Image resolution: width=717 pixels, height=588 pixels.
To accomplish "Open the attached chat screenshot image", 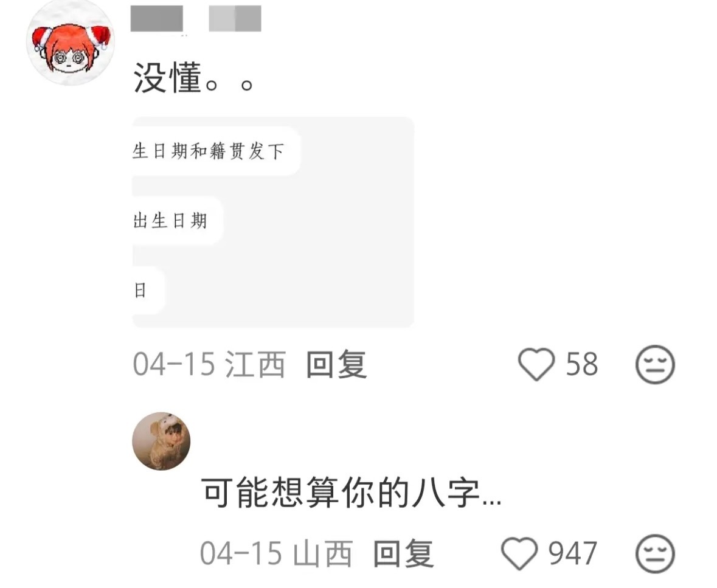I will pos(273,222).
